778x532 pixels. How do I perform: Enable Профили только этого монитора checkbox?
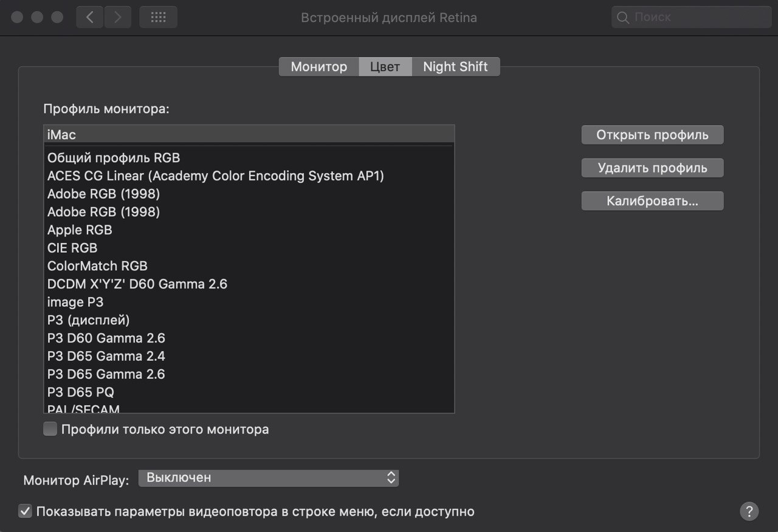[x=50, y=429]
